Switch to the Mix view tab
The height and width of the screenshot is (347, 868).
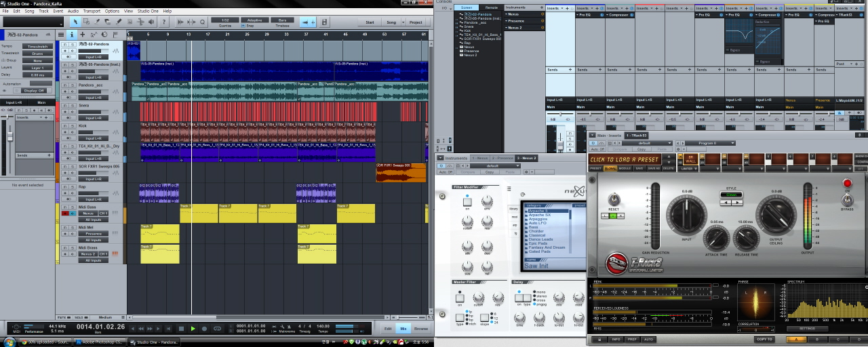403,328
